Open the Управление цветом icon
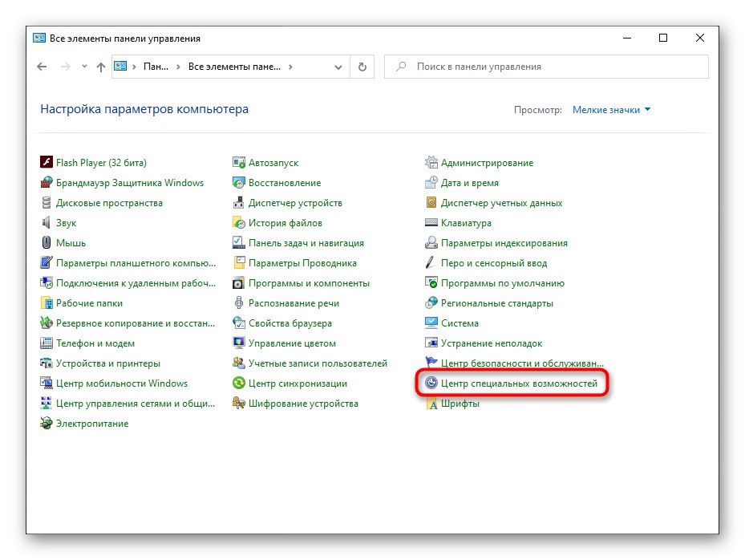This screenshot has height=560, width=745. (238, 343)
